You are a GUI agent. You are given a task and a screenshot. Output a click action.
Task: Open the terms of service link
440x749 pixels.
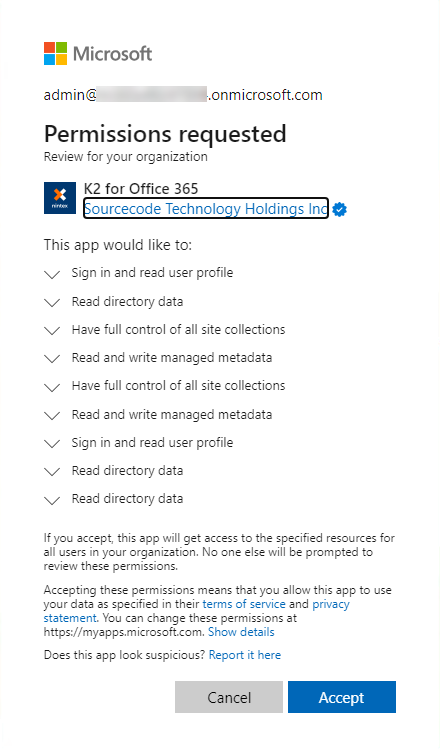click(244, 604)
